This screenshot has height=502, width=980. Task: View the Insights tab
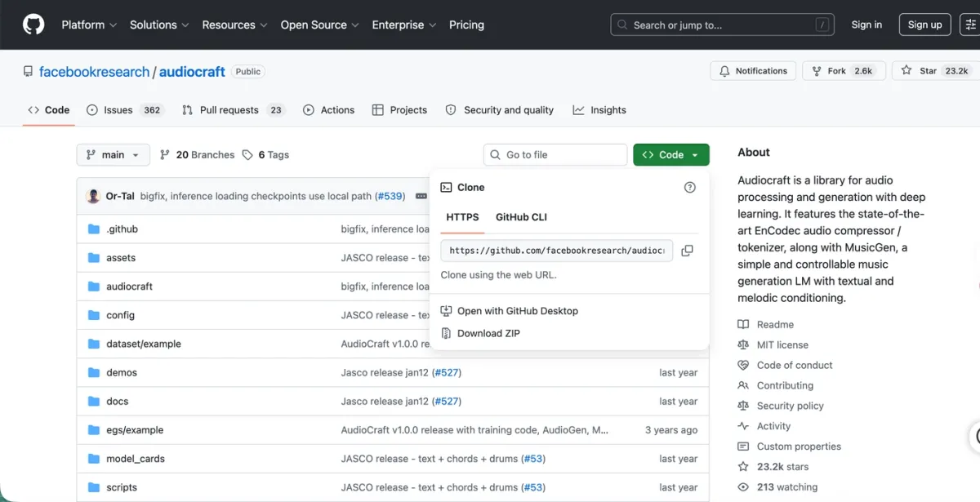(599, 110)
